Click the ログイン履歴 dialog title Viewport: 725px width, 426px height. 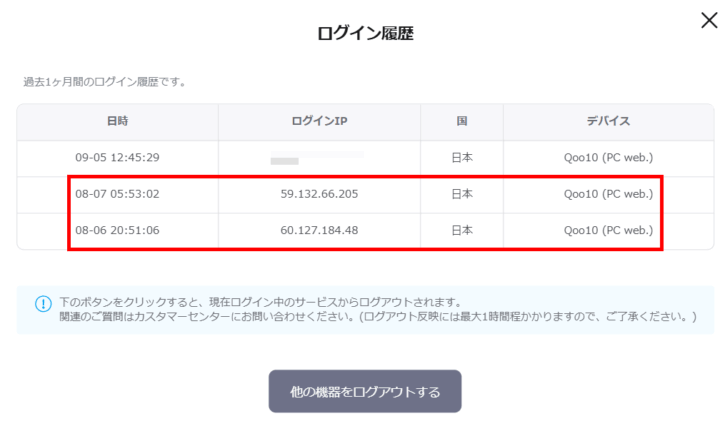(x=365, y=34)
